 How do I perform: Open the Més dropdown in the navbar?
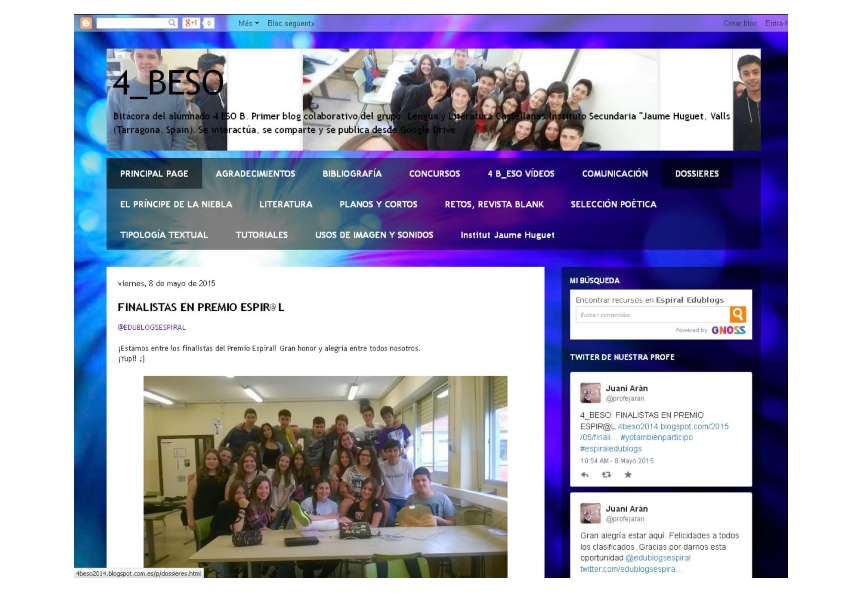[x=250, y=21]
